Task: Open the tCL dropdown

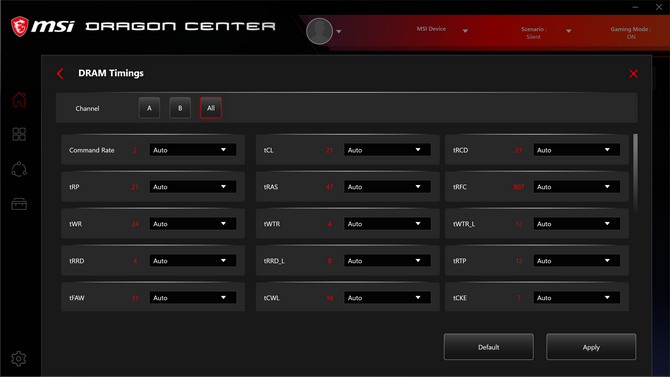Action: click(387, 150)
